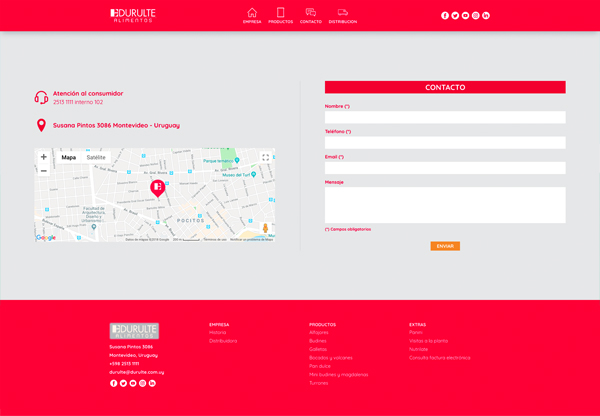Screen dimensions: 600x416
Task: Open Alfajores link in footer
Action: pos(319,332)
